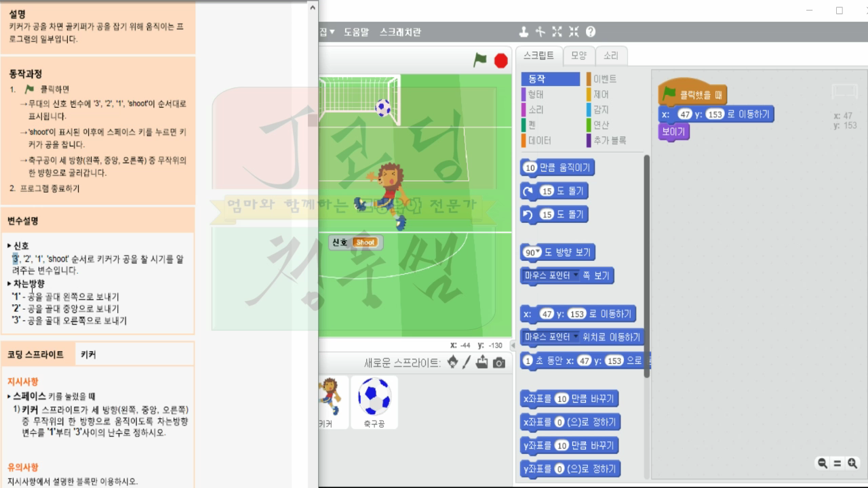This screenshot has width=868, height=488.
Task: Click the 1 초 동안 glide block
Action: pos(585,361)
